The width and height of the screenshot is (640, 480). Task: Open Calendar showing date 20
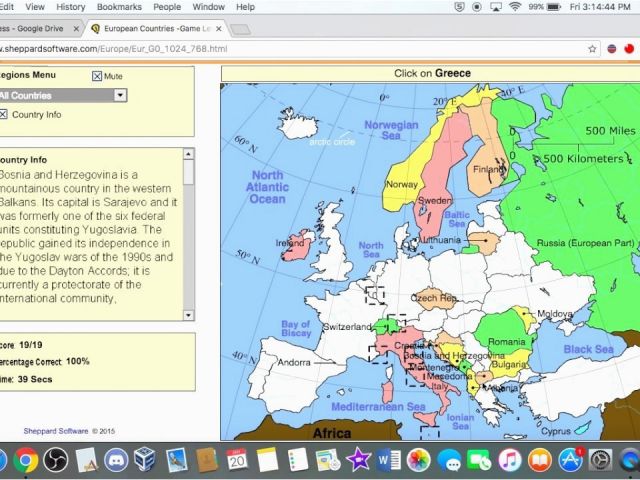[x=237, y=460]
